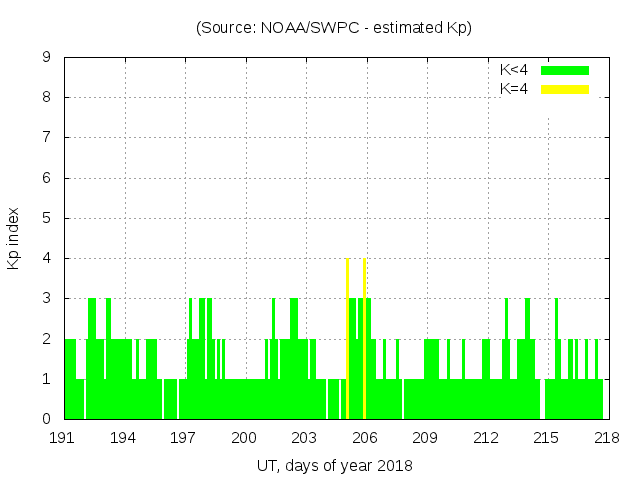Select day 194 tick label
Screen dimensions: 640x480
(124, 438)
